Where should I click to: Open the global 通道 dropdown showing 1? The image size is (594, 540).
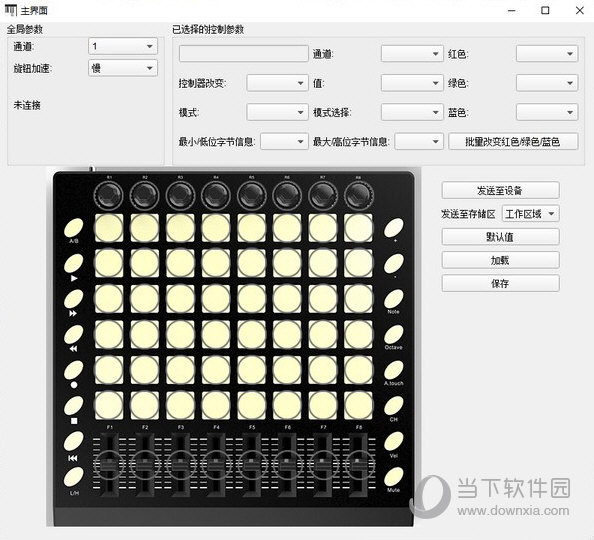(123, 46)
